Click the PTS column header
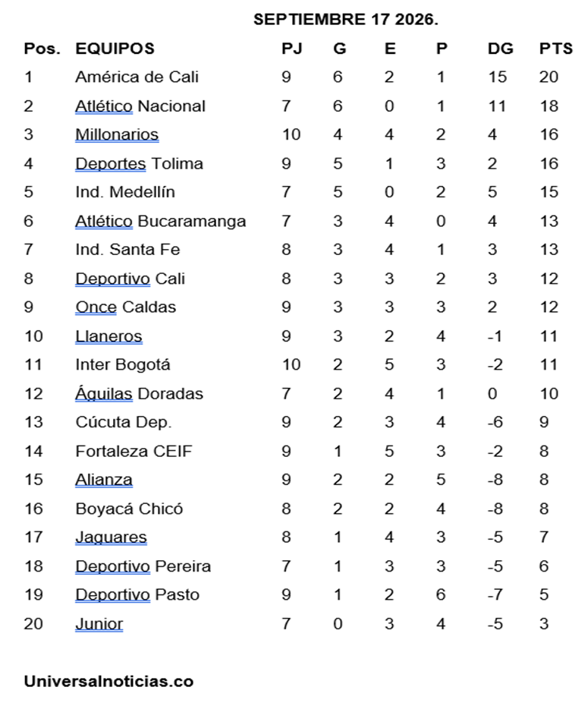The width and height of the screenshot is (588, 706). click(x=556, y=49)
